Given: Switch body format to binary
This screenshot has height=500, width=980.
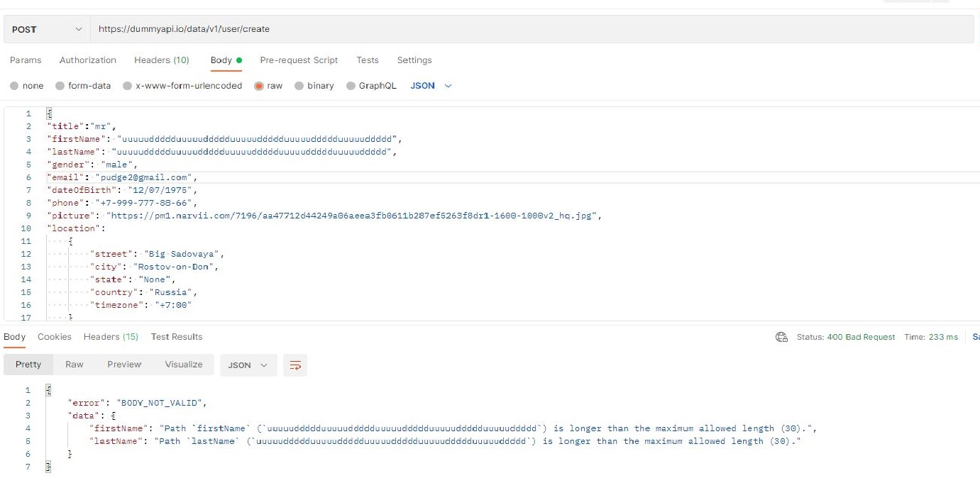Looking at the screenshot, I should tap(314, 85).
